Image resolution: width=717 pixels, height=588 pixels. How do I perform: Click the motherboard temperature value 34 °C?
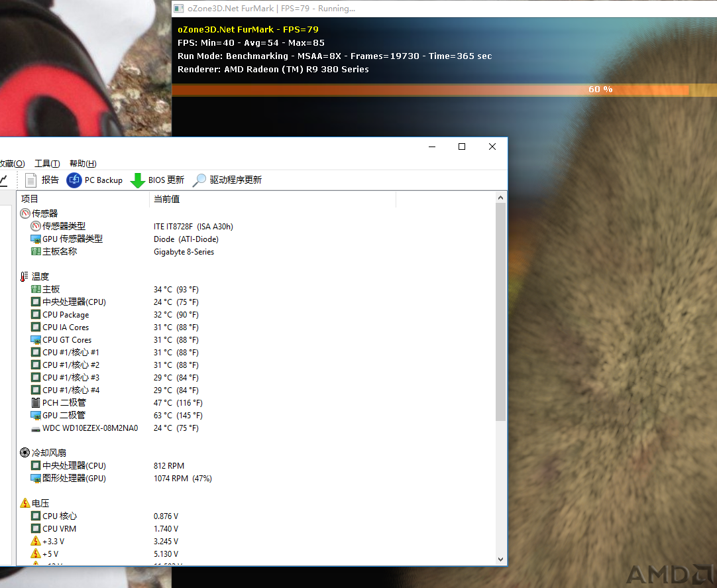pyautogui.click(x=176, y=290)
